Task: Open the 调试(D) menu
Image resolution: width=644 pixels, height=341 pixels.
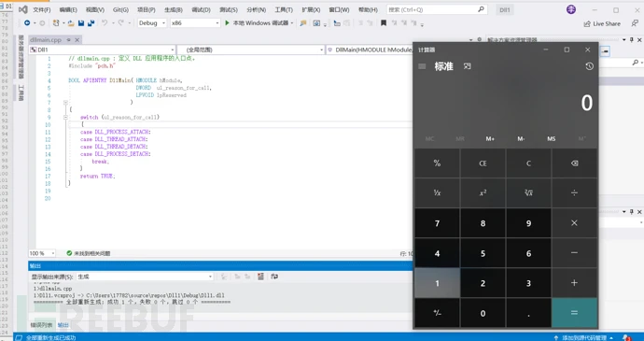Action: pos(202,10)
